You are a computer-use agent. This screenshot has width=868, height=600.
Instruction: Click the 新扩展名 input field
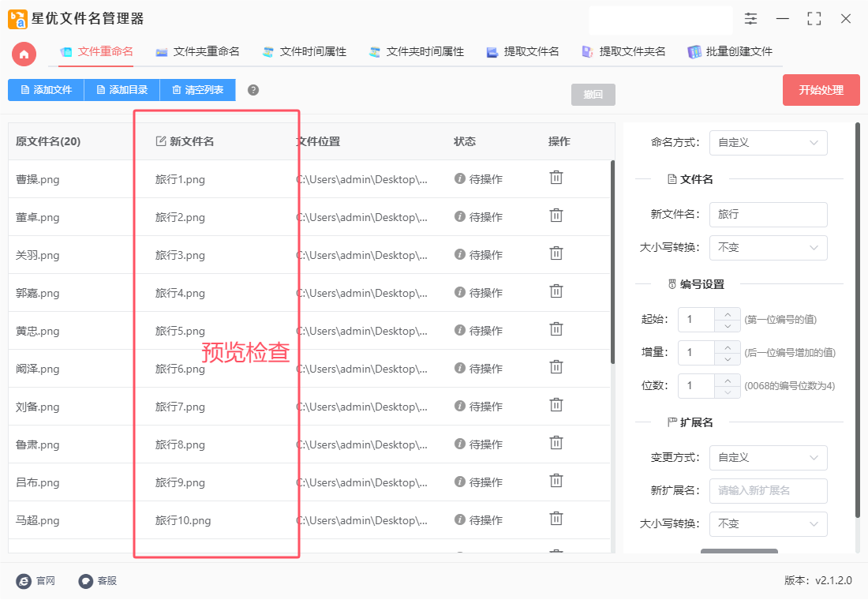769,491
